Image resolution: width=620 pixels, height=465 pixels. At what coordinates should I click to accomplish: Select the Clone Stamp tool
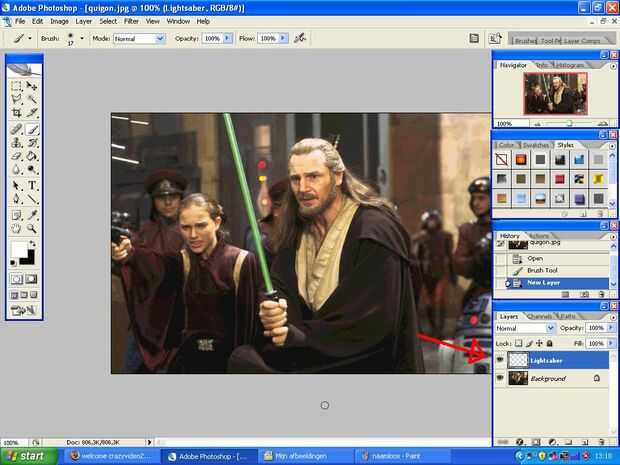[x=17, y=142]
